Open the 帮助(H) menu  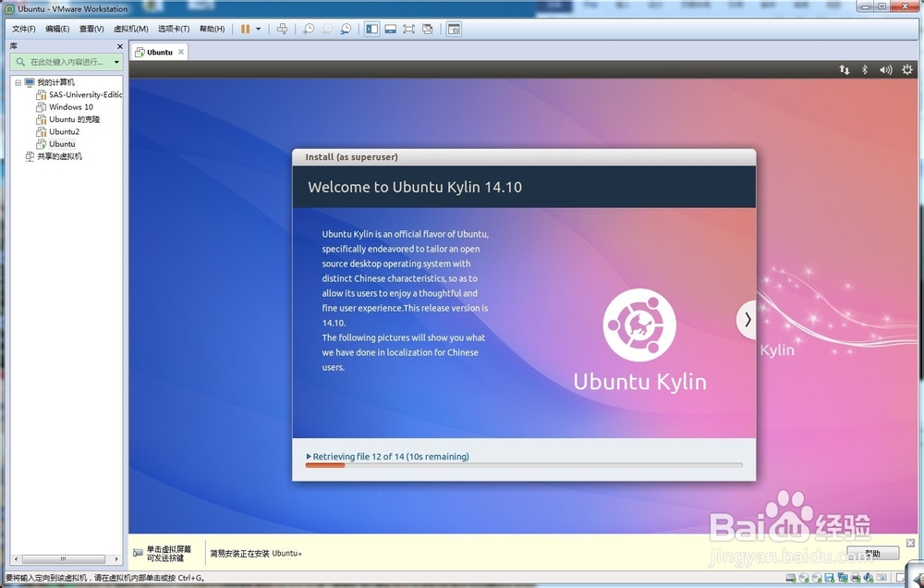pyautogui.click(x=212, y=29)
